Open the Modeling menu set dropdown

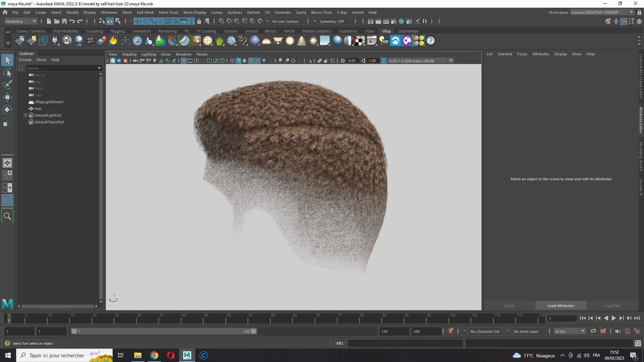[21, 21]
